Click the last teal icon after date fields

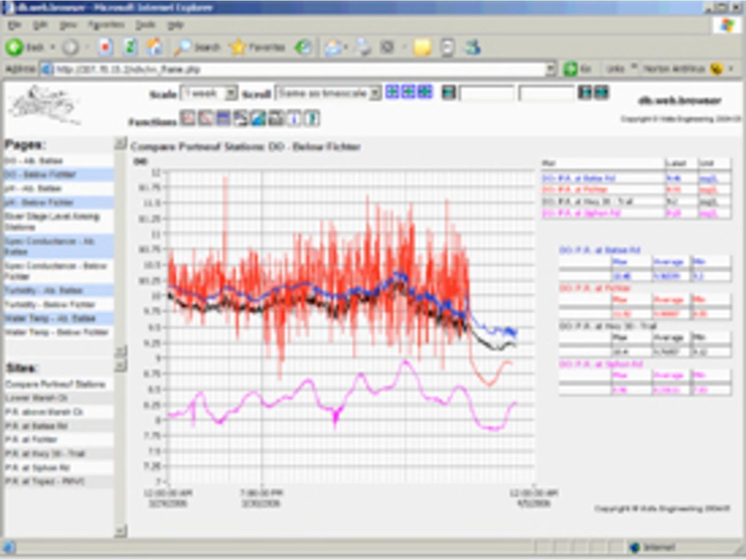[602, 92]
